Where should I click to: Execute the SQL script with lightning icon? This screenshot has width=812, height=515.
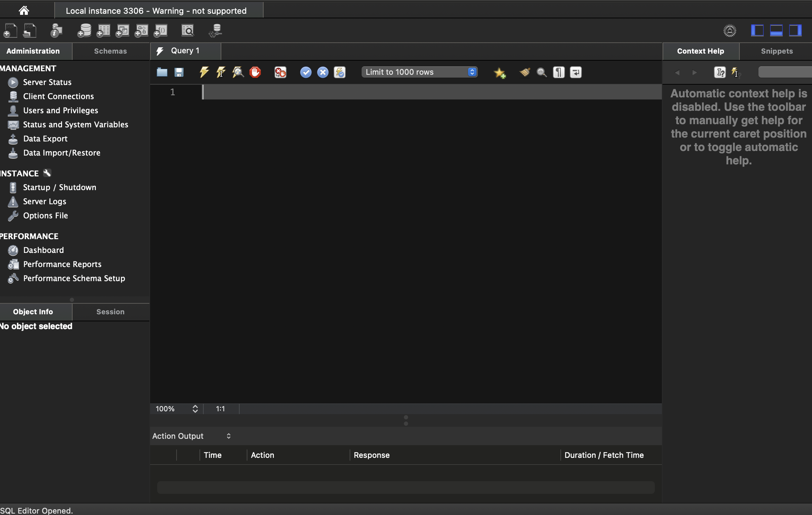pos(204,72)
